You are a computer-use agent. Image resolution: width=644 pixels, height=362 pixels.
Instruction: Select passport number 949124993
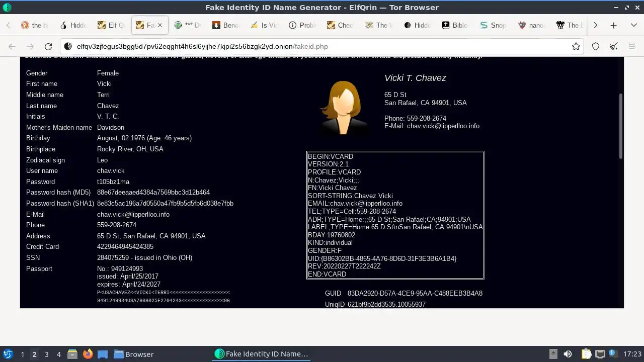[x=127, y=268]
